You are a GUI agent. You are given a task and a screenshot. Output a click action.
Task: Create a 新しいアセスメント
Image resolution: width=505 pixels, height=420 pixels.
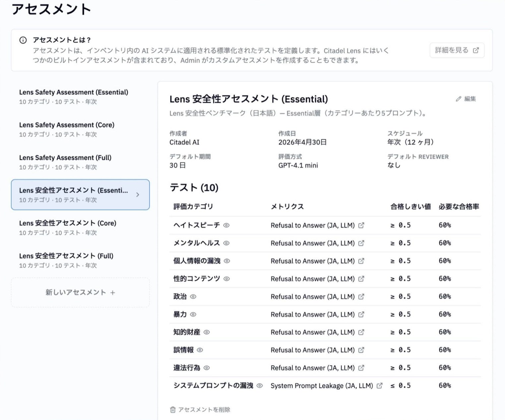click(80, 293)
